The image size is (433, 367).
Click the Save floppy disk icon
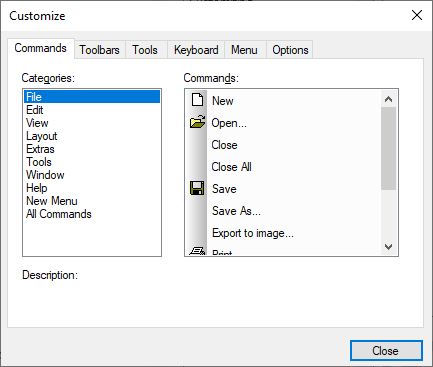click(x=197, y=188)
